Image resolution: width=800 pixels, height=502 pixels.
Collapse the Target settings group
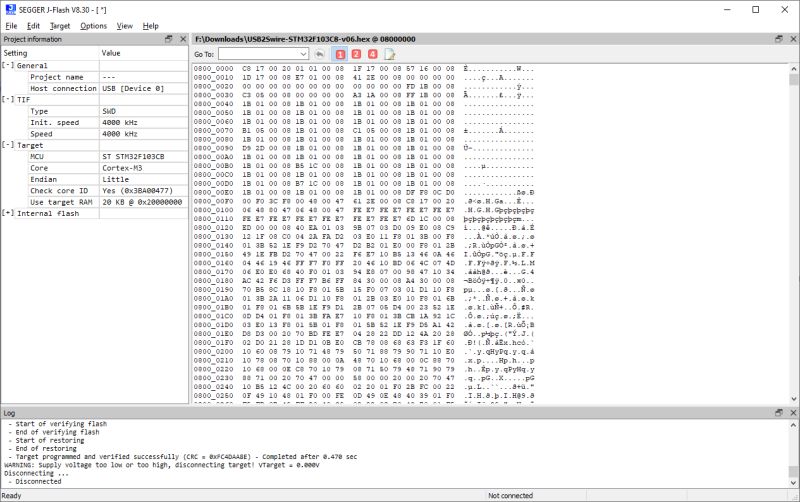point(7,145)
